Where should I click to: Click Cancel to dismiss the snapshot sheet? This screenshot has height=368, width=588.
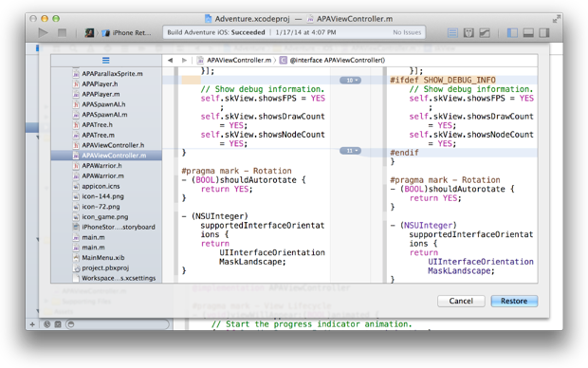[461, 301]
